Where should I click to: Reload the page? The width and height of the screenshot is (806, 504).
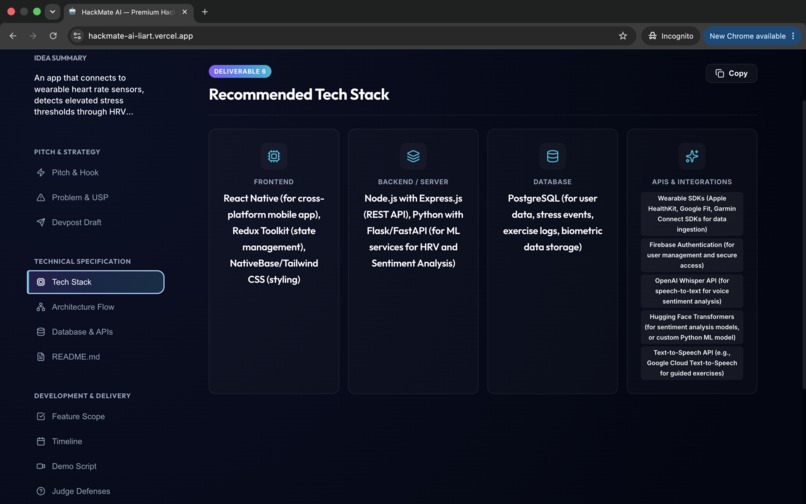coord(53,36)
